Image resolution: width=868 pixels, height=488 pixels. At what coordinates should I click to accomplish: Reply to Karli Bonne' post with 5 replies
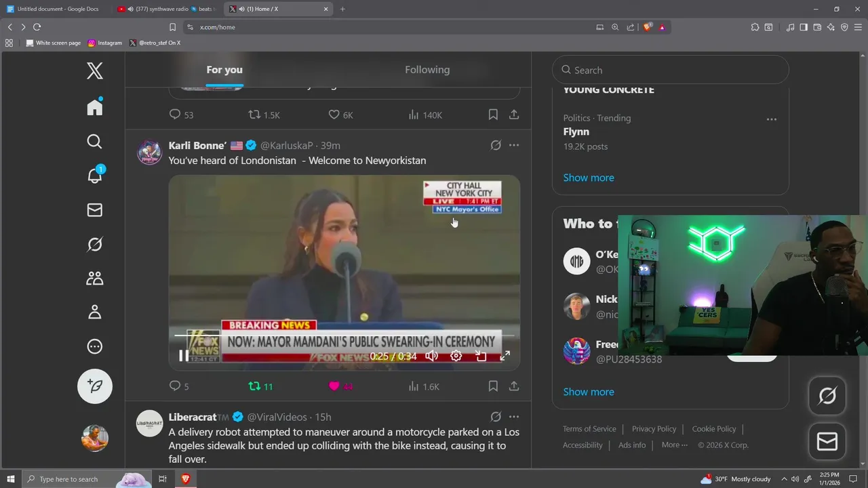click(x=179, y=386)
